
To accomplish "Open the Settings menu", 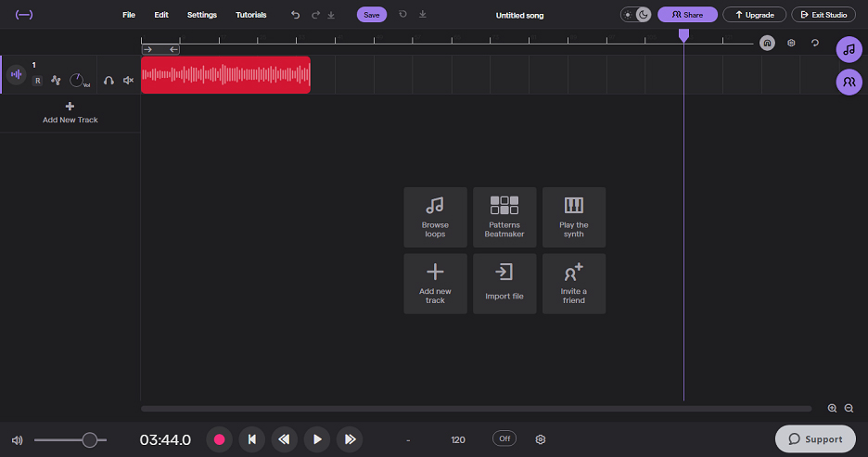I will (202, 15).
